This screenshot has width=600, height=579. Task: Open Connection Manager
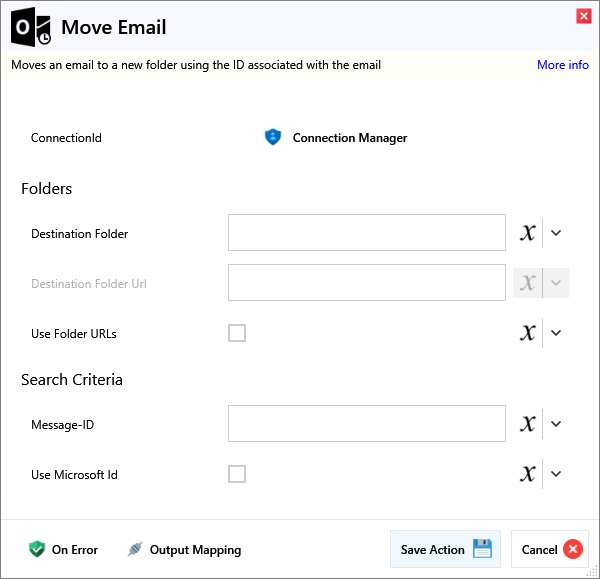point(349,138)
